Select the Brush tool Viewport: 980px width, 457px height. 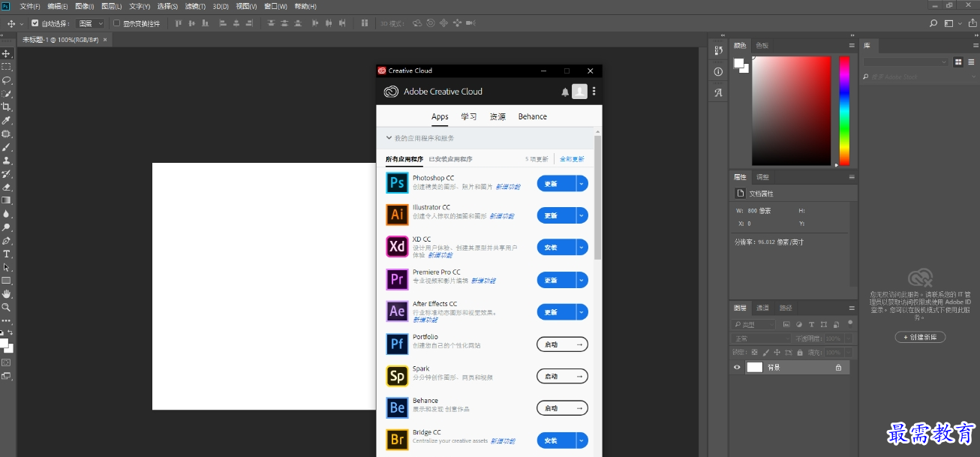6,147
